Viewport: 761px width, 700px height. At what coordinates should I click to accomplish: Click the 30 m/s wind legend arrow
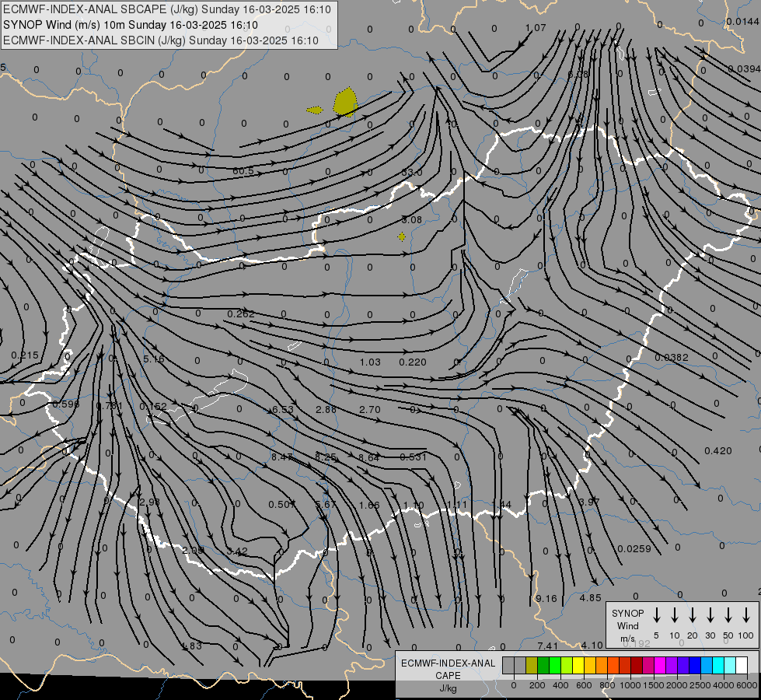[x=710, y=615]
